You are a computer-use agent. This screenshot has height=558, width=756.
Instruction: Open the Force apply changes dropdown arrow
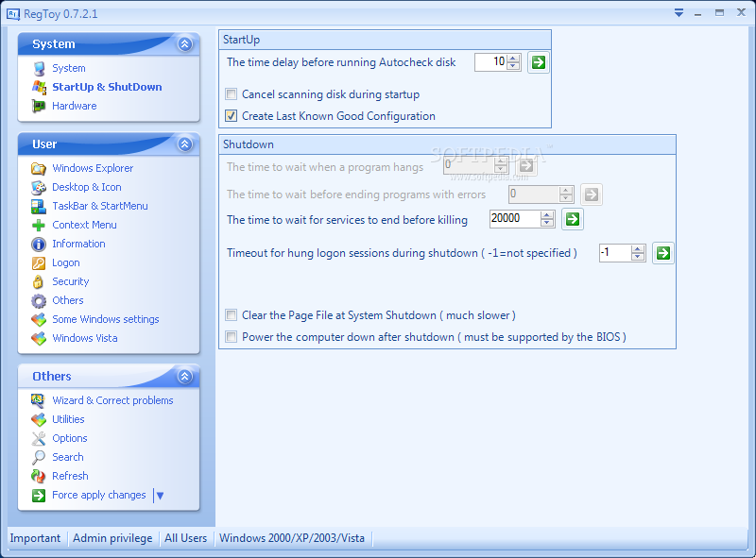pos(160,496)
